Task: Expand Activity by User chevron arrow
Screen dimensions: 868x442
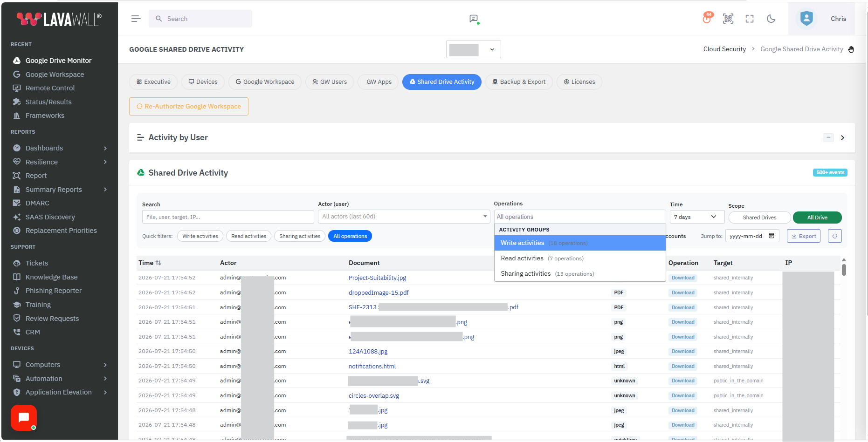Action: coord(842,137)
